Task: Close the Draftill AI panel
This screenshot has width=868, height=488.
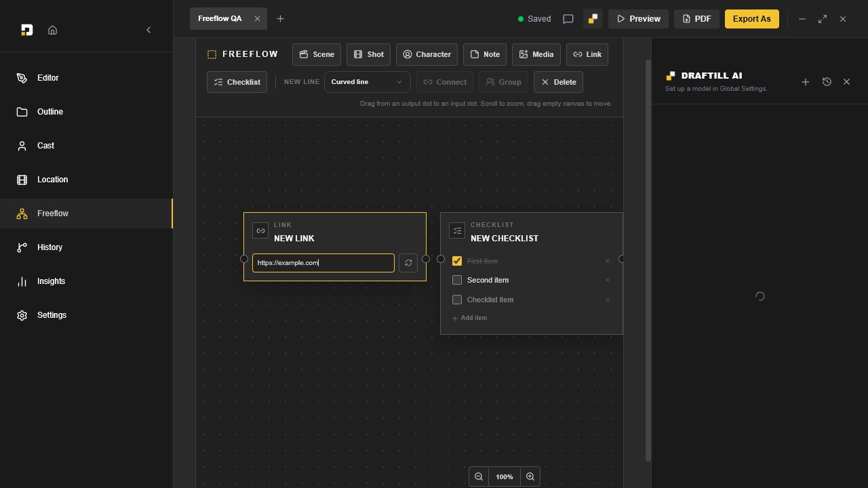Action: (x=846, y=82)
